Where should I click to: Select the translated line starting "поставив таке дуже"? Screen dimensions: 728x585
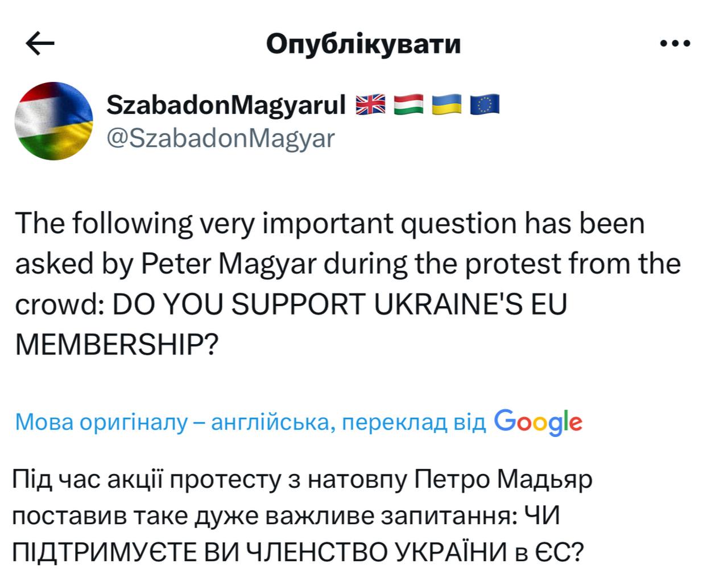pyautogui.click(x=286, y=516)
